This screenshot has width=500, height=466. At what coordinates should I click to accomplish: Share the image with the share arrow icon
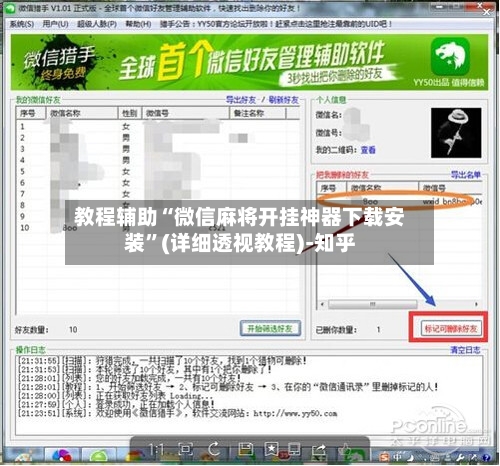(319, 450)
